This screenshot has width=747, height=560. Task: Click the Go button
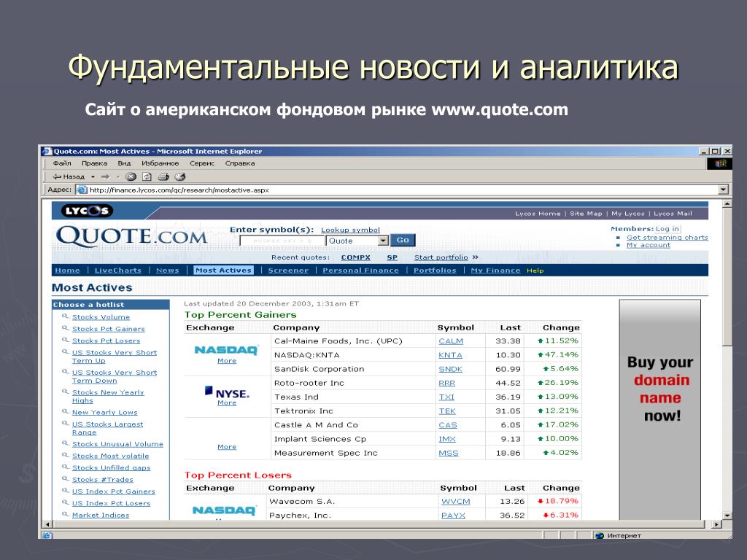pos(403,240)
